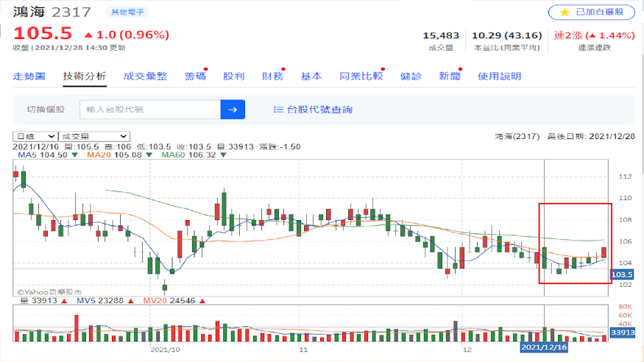The image size is (644, 362).
Task: Open the 財務 tab
Action: coord(273,77)
